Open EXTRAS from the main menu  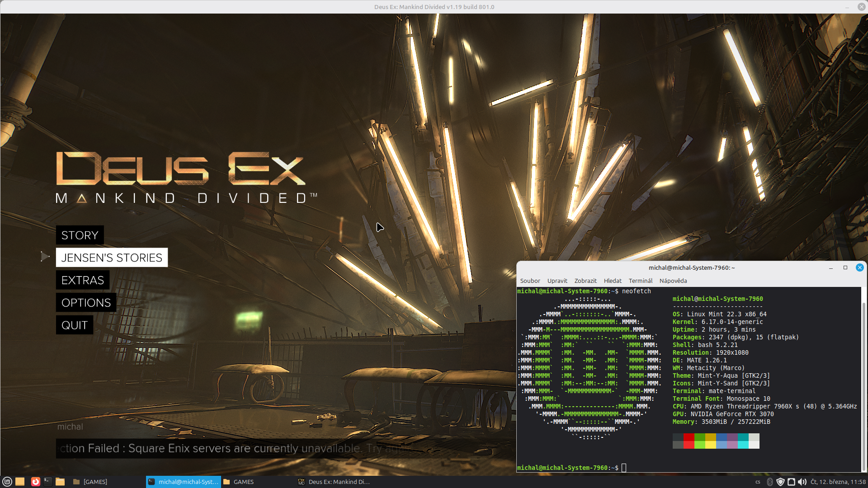point(83,280)
